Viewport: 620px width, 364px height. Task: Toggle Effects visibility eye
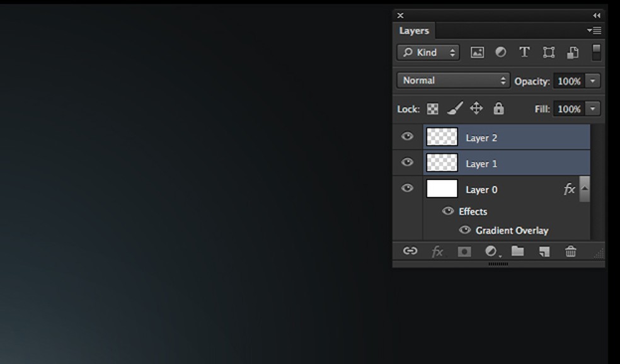447,211
